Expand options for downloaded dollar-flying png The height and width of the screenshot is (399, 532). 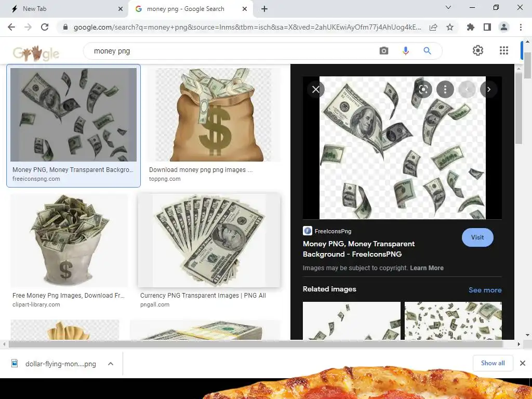111,364
